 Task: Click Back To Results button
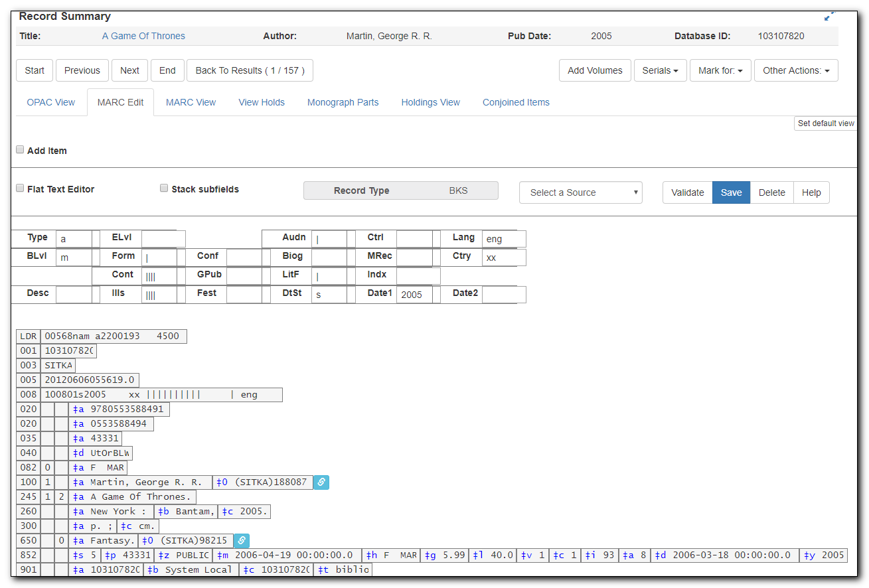click(250, 70)
